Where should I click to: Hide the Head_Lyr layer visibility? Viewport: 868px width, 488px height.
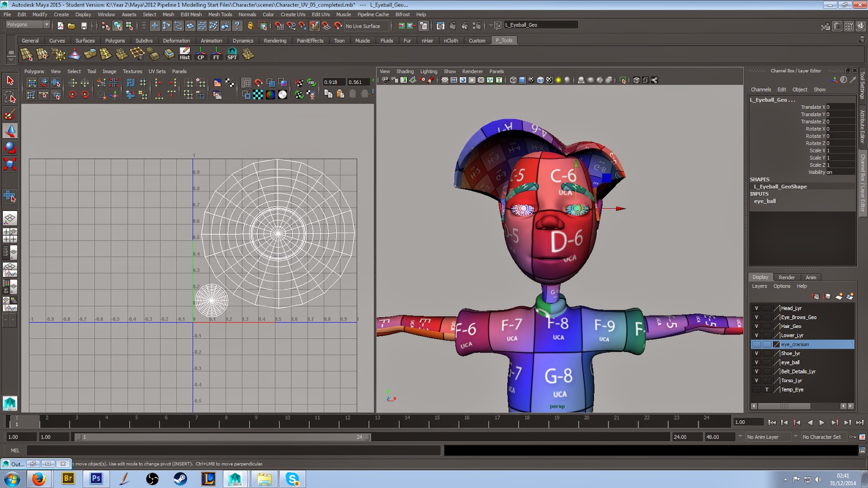[x=756, y=308]
